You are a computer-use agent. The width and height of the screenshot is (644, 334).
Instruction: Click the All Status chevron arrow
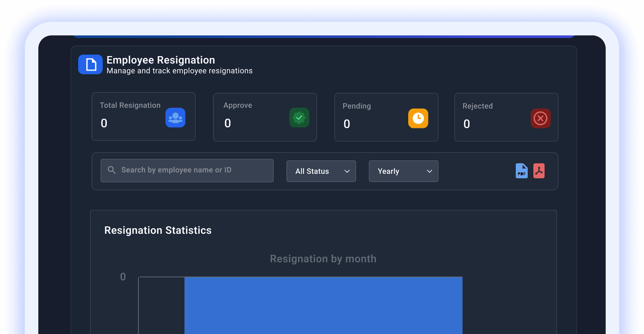pyautogui.click(x=347, y=171)
